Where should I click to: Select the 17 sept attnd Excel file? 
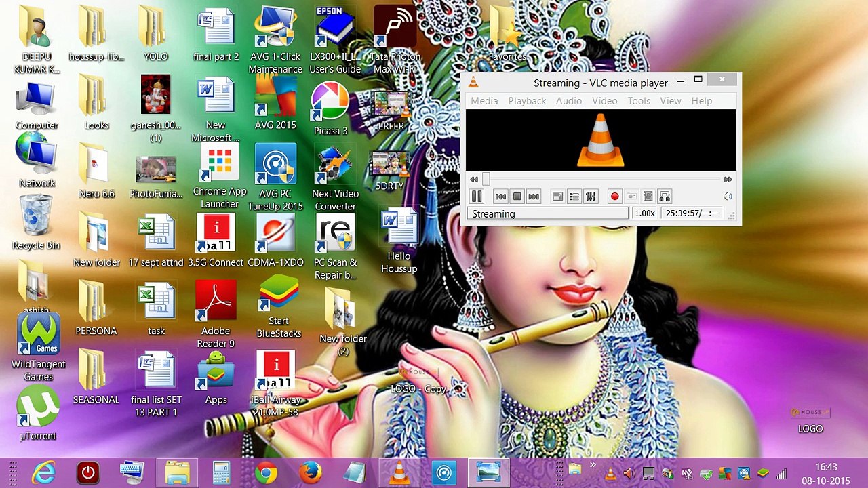pos(156,241)
